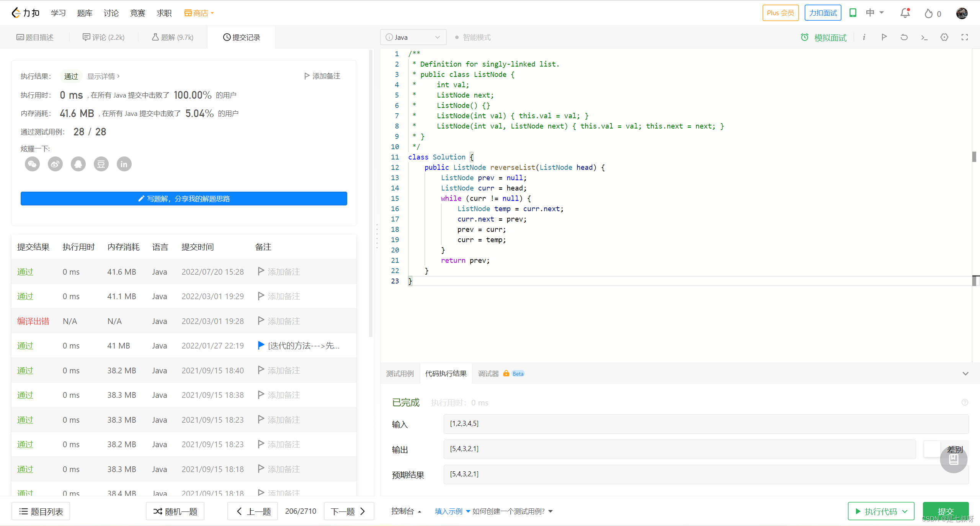Click the Weibo share icon
Image resolution: width=980 pixels, height=526 pixels.
(56, 164)
